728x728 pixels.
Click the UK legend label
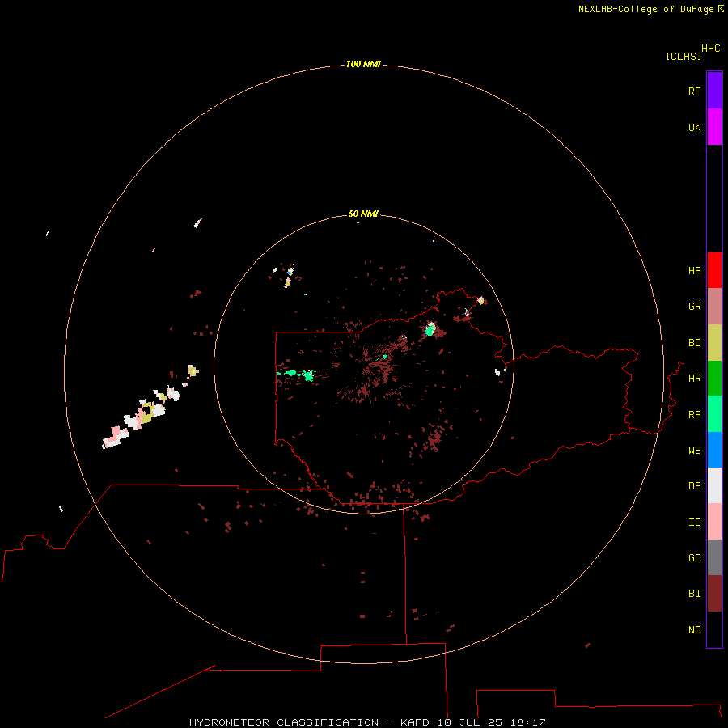(694, 128)
